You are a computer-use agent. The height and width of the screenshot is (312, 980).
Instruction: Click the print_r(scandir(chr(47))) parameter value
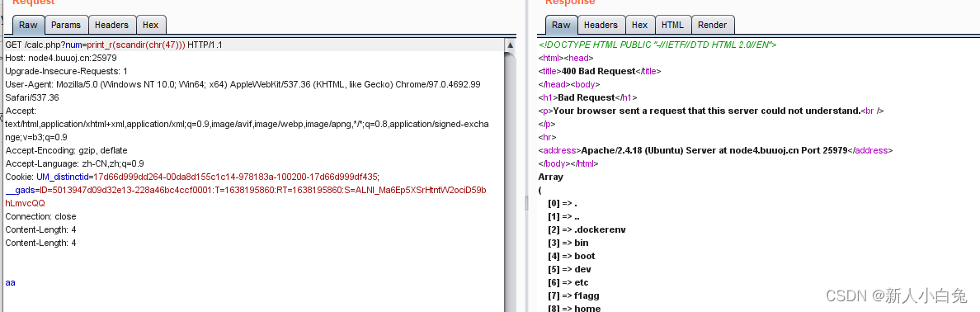pos(135,45)
